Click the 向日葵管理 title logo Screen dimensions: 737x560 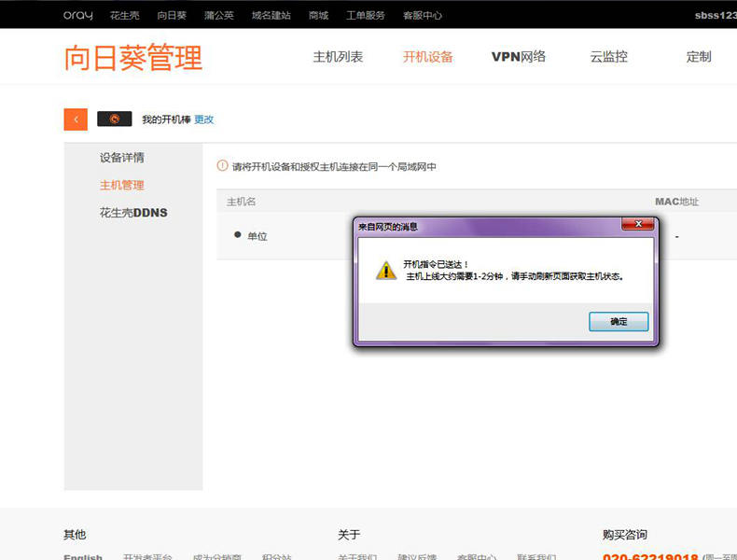pos(133,57)
